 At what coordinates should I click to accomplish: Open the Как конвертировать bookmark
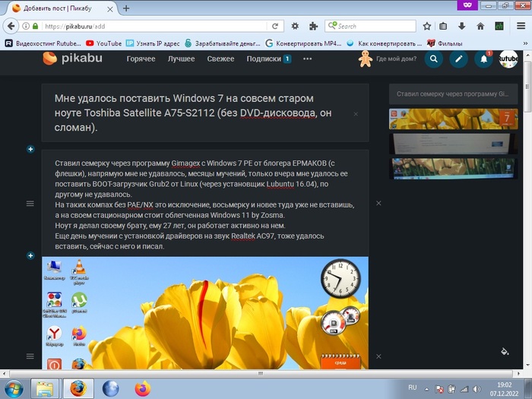tap(384, 43)
